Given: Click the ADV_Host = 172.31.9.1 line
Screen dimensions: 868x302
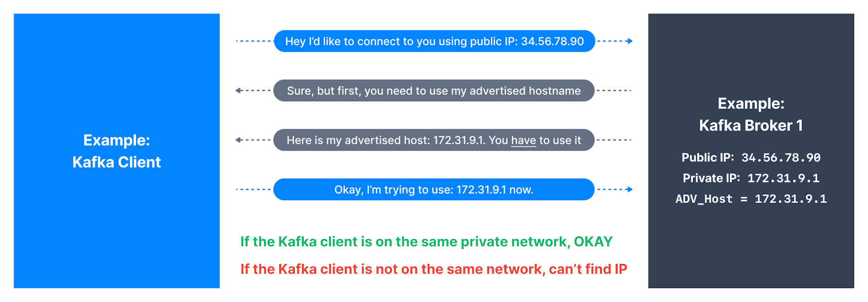Looking at the screenshot, I should 751,199.
